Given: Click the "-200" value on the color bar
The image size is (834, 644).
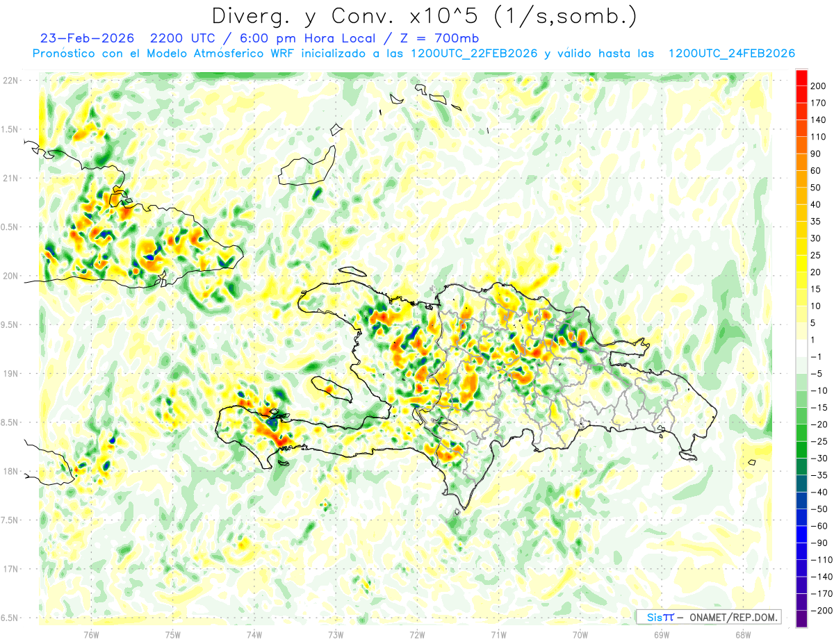Looking at the screenshot, I should (820, 610).
